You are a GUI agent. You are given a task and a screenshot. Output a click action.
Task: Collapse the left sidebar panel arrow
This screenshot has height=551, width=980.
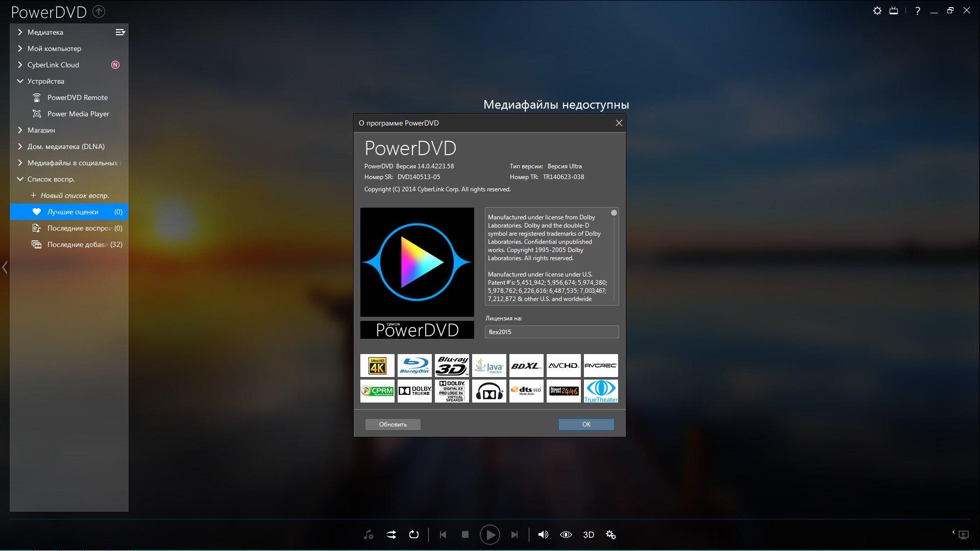pos(5,267)
